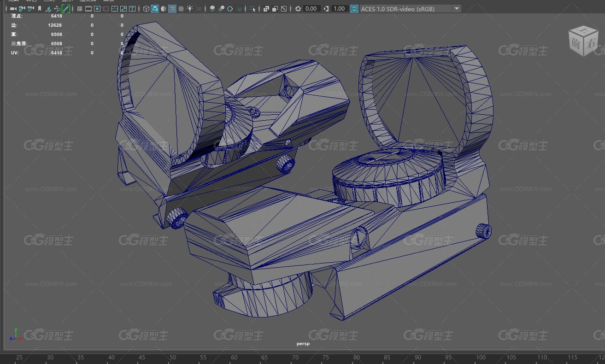
Task: Toggle the ON color management button
Action: pos(354,9)
